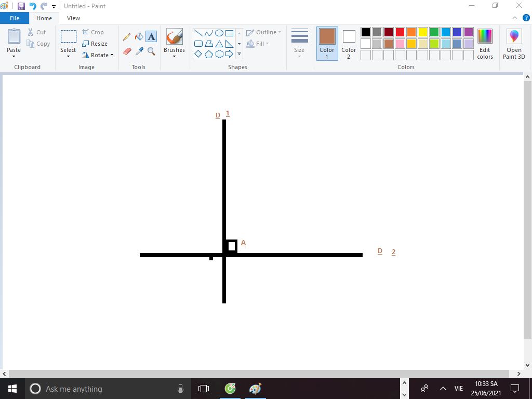Pick the pink color swatch
The height and width of the screenshot is (399, 532).
tap(400, 44)
